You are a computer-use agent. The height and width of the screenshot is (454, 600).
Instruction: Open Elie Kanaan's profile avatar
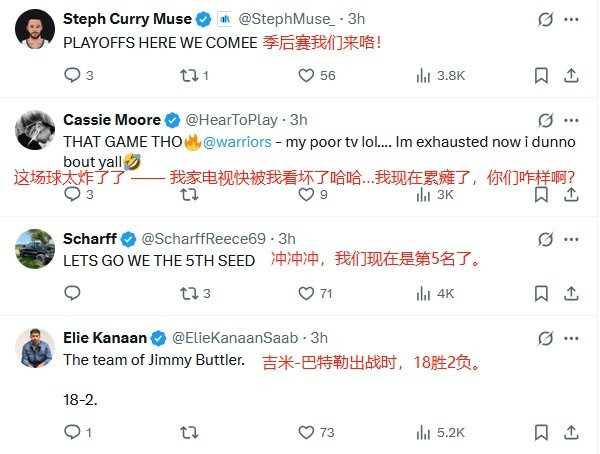coord(35,348)
